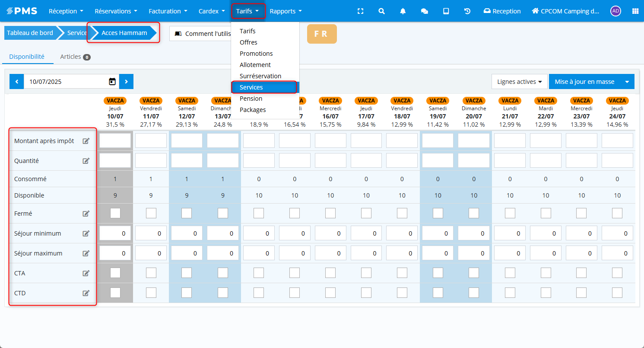The image size is (644, 348).
Task: Click Montant après impôt field for 10/07
Action: (x=115, y=140)
